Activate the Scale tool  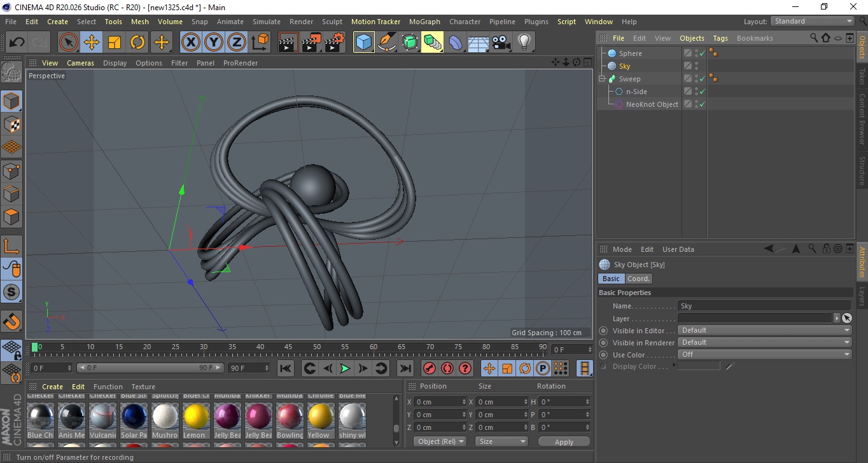click(x=115, y=43)
